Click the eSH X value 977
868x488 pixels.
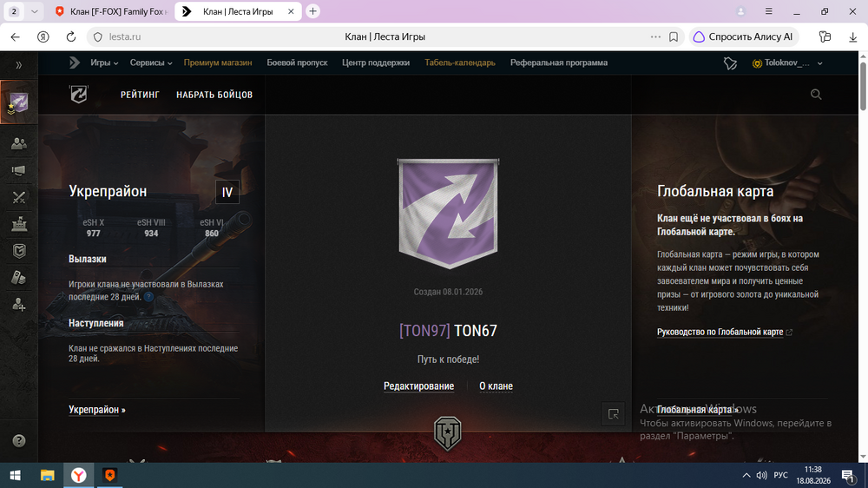click(x=94, y=234)
